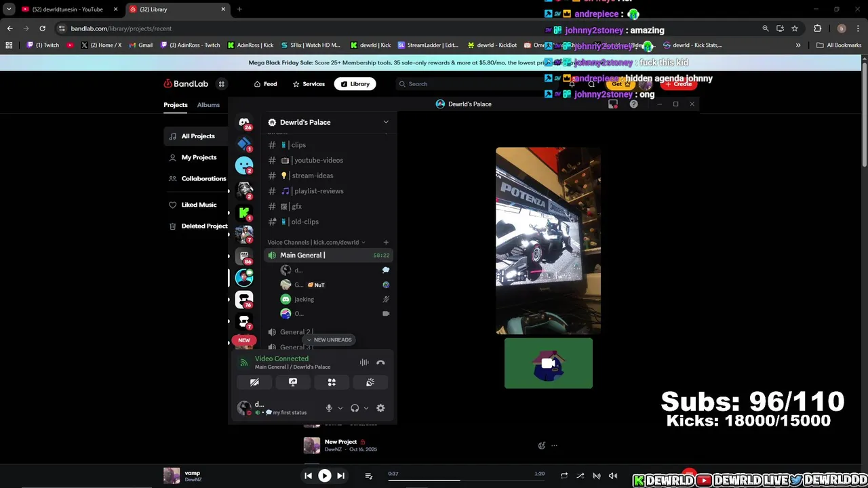Switch to the dewrldtunesin YouTube tab
Viewport: 868px width, 488px height.
[68, 9]
